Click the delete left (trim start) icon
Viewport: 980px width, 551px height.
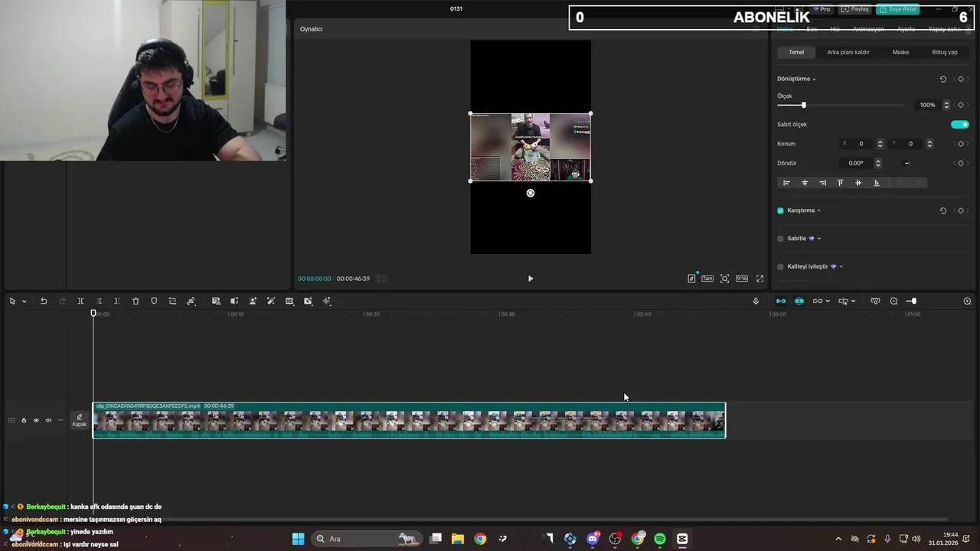(x=99, y=302)
